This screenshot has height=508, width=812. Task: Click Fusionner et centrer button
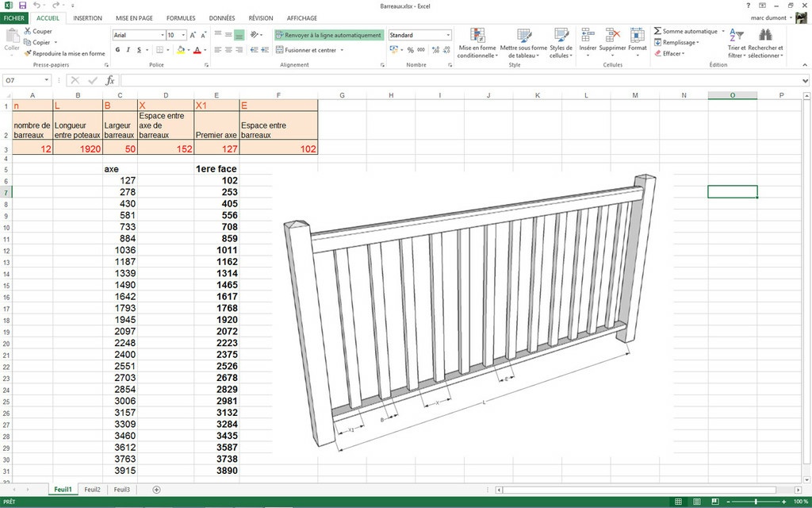coord(310,50)
